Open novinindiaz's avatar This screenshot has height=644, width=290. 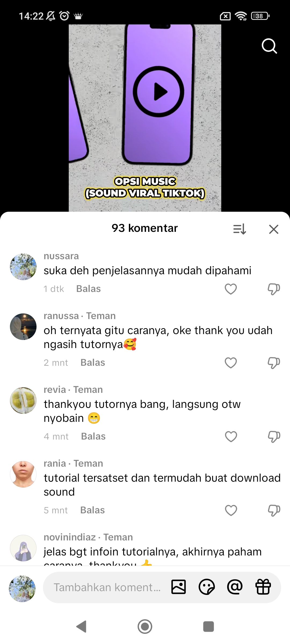23,548
